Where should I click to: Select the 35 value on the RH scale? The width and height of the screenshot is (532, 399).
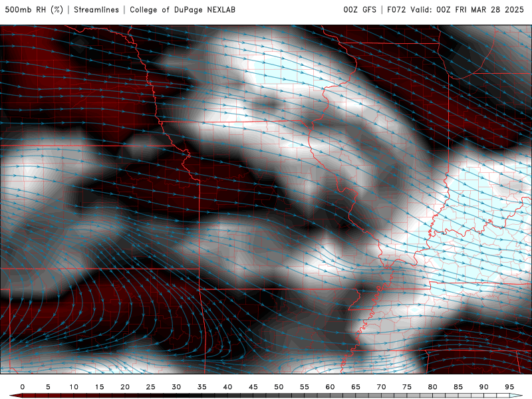pyautogui.click(x=202, y=387)
